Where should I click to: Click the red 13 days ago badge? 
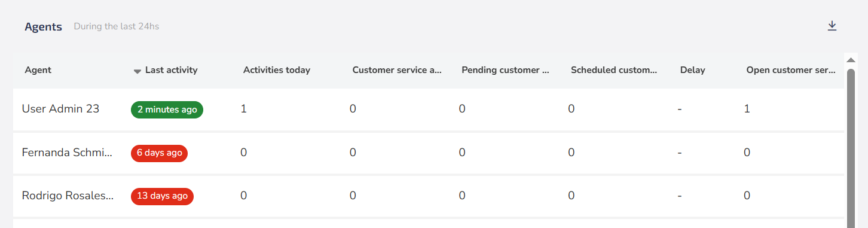click(x=162, y=196)
